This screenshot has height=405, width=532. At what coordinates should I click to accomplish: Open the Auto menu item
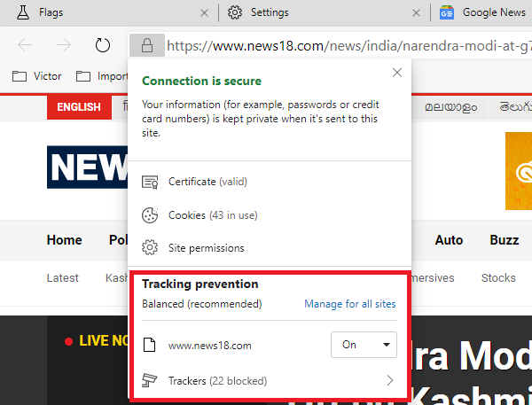449,240
